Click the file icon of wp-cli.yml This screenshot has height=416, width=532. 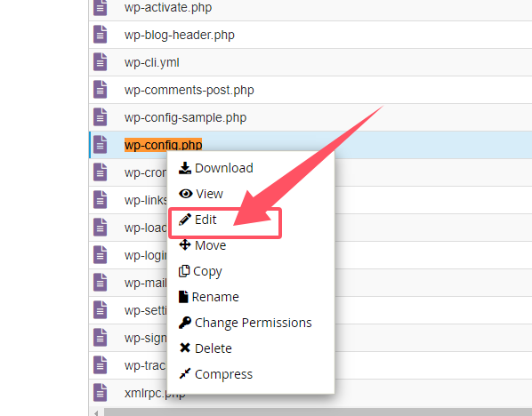click(101, 62)
